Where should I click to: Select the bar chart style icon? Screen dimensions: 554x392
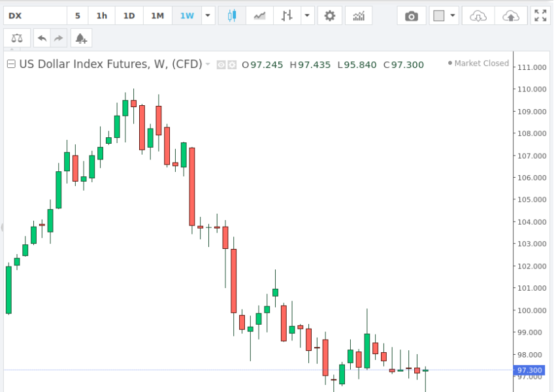coord(287,16)
